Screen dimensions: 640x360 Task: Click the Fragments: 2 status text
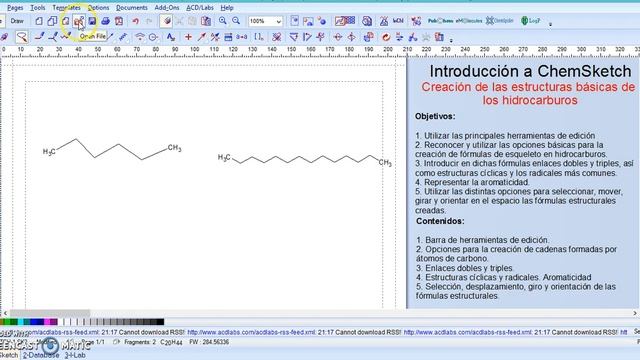(140, 342)
